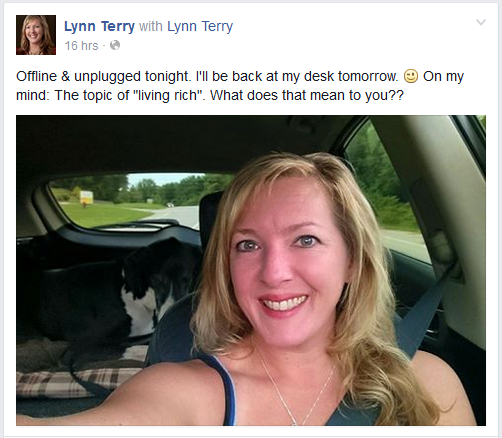Click the word "with" in the post header
The width and height of the screenshot is (502, 438).
pyautogui.click(x=151, y=26)
